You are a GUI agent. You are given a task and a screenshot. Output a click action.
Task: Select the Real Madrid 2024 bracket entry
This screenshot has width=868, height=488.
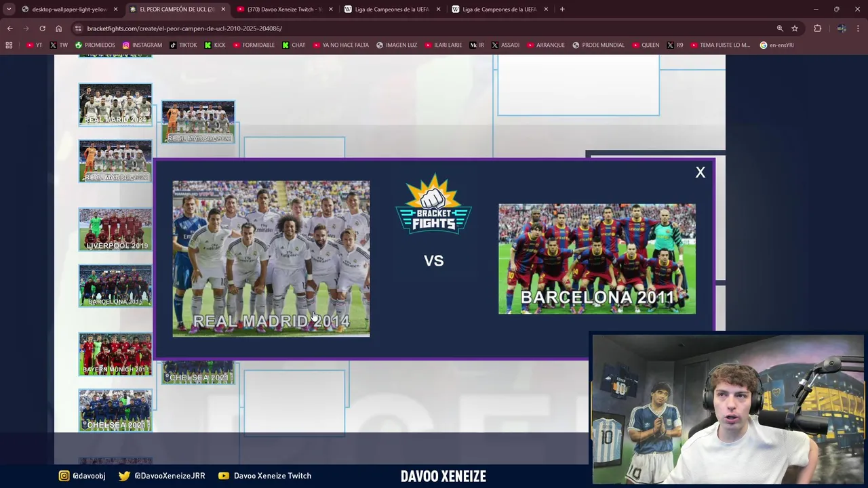[x=115, y=104]
